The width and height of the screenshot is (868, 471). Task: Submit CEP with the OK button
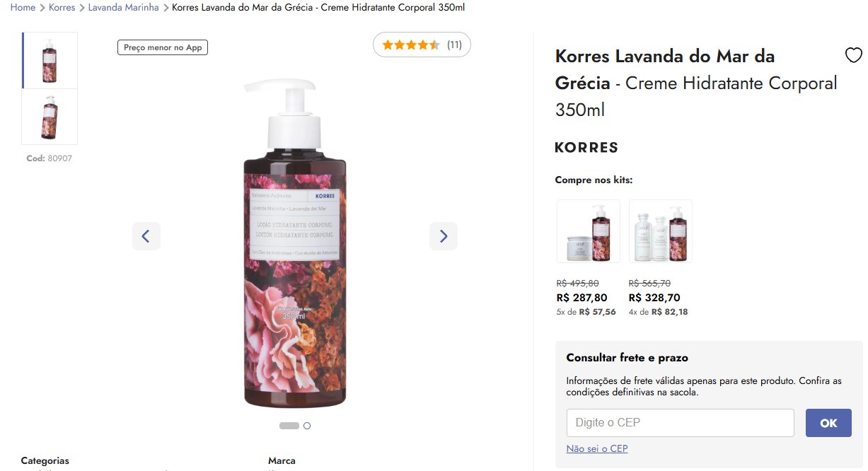pos(828,423)
